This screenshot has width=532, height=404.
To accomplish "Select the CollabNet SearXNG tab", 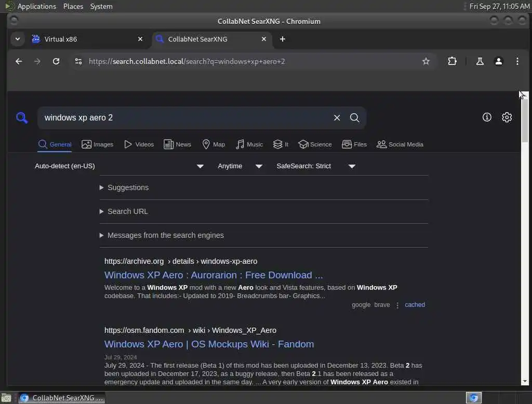I will pos(212,39).
